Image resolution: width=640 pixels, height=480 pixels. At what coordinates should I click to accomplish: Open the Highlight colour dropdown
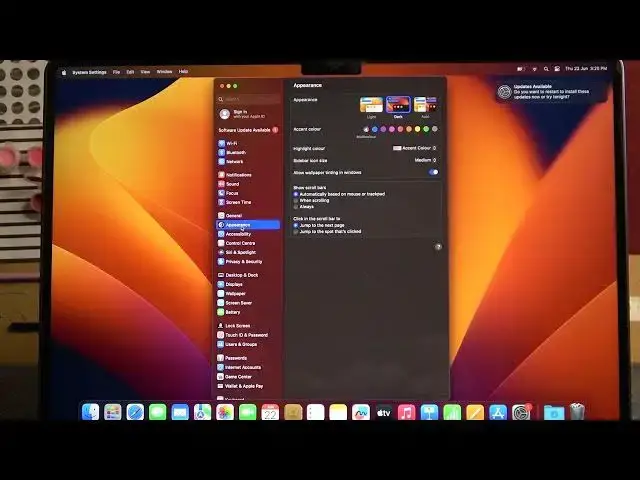coord(415,148)
